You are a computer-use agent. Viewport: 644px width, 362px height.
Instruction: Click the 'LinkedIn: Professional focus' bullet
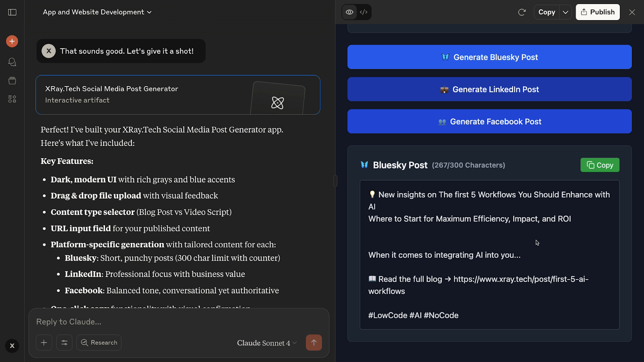coord(155,274)
